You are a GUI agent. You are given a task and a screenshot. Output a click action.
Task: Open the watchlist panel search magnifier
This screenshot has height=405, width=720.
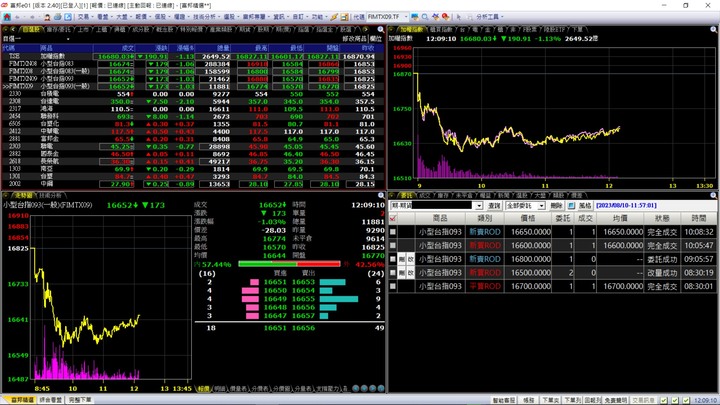coord(381,29)
